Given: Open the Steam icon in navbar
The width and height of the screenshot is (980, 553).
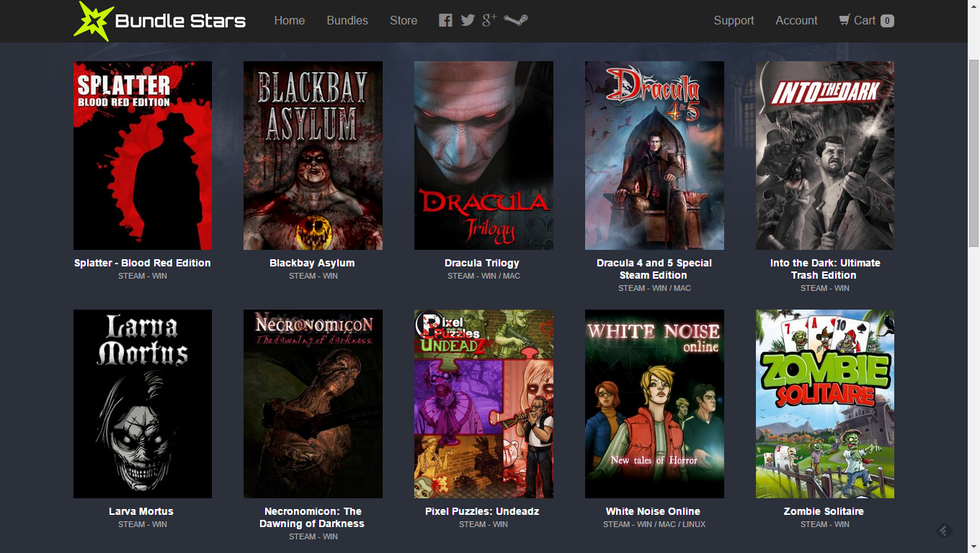Looking at the screenshot, I should 515,20.
